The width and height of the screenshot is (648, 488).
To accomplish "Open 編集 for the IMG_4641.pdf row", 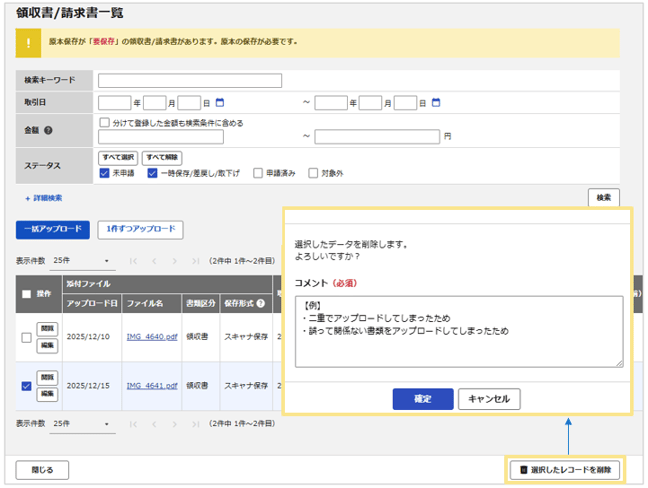I will pyautogui.click(x=47, y=394).
